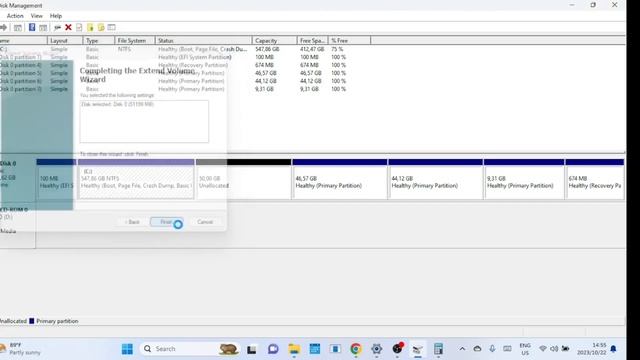Open Settings gear from the taskbar

click(376, 349)
